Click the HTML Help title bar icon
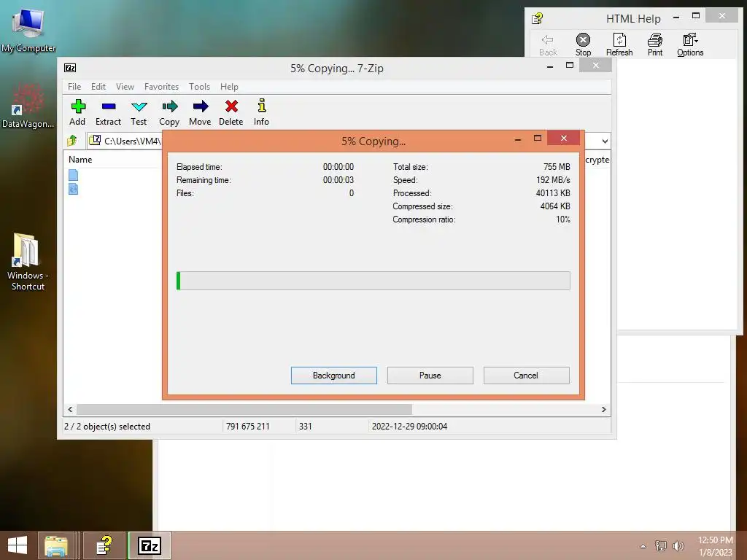The image size is (747, 560). pyautogui.click(x=538, y=18)
